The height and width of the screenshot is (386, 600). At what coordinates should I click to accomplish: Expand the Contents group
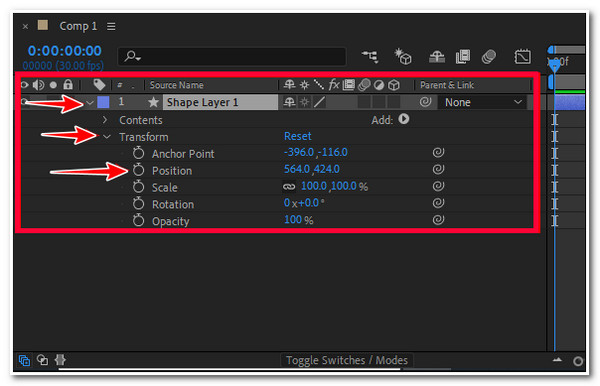pyautogui.click(x=105, y=120)
